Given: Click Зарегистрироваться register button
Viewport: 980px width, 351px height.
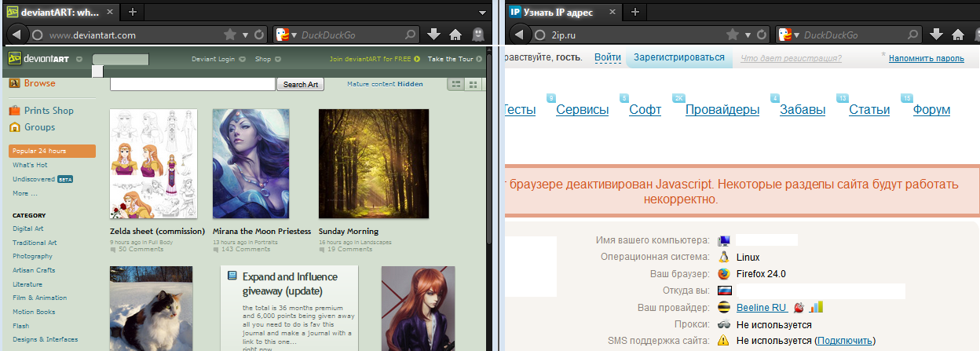Looking at the screenshot, I should pyautogui.click(x=679, y=58).
